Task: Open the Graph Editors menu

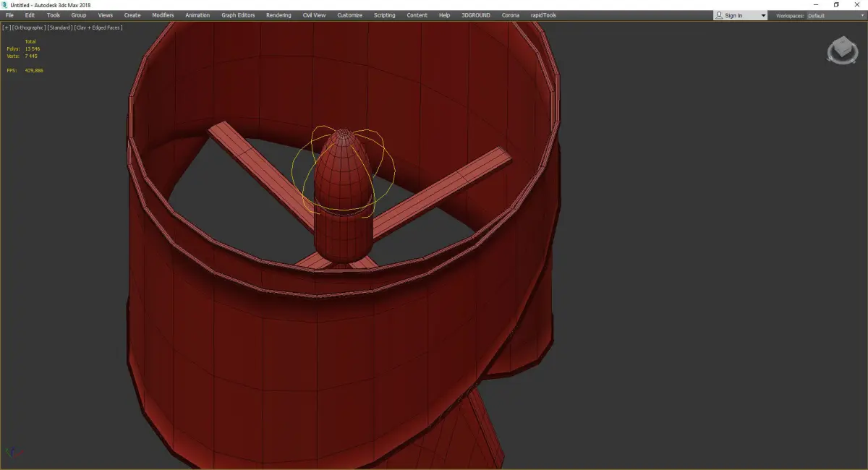Action: [238, 15]
